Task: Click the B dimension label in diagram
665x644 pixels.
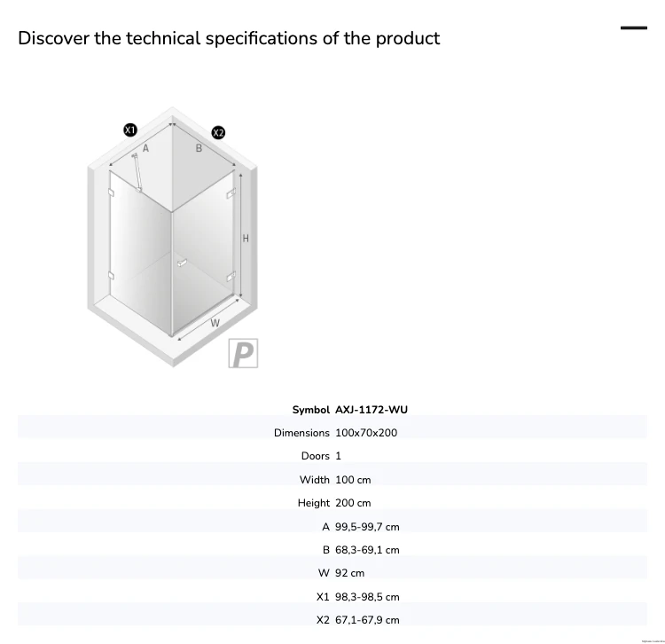Action: 199,148
